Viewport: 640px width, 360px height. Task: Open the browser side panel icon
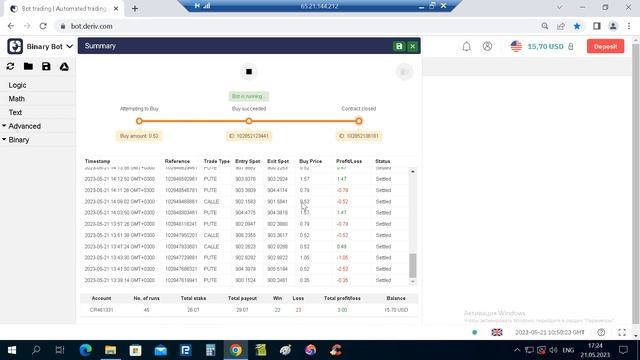[x=597, y=26]
